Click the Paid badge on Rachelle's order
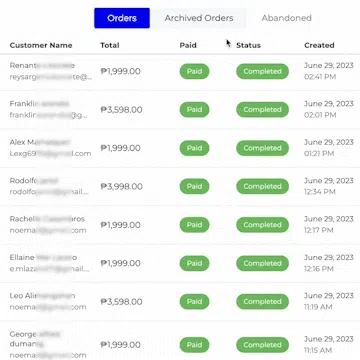Screen dimensions: 360x360 click(x=194, y=225)
